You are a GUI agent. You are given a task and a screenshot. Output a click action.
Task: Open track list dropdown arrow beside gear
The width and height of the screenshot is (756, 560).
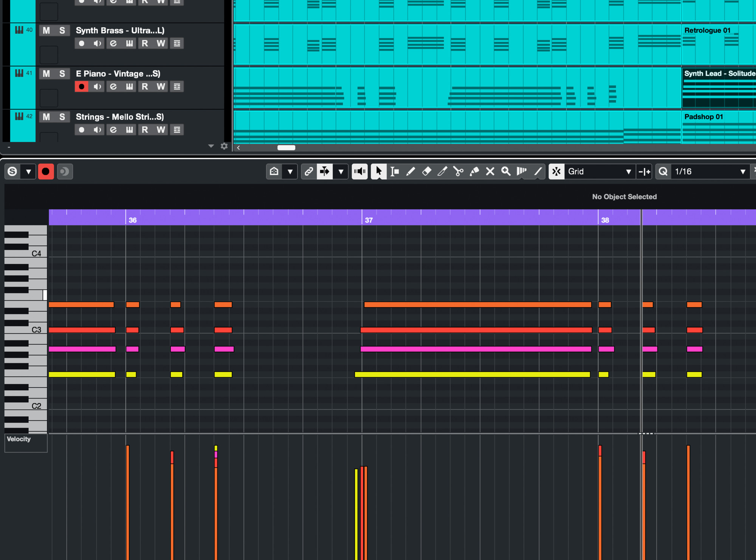coord(211,146)
